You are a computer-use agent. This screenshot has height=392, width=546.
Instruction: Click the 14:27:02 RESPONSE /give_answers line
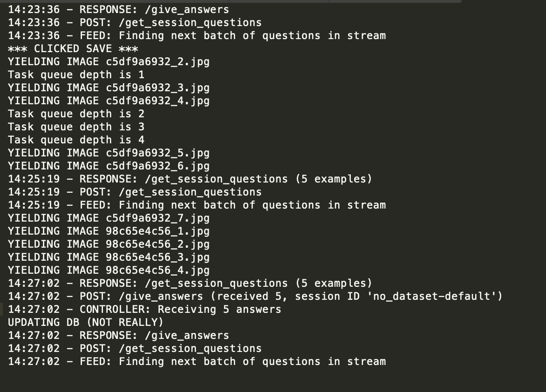coord(118,336)
